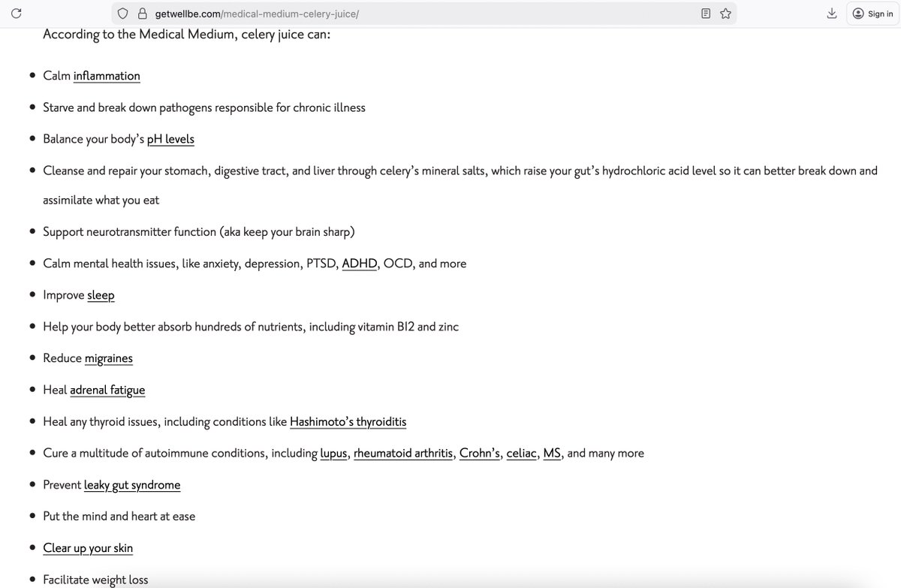Follow the adrenal fatigue link
Image resolution: width=901 pixels, height=588 pixels.
point(107,390)
